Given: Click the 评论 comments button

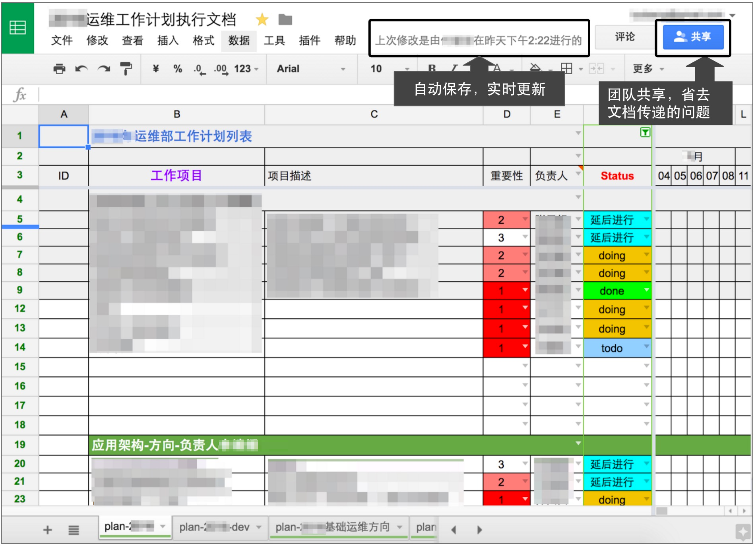Looking at the screenshot, I should click(624, 37).
